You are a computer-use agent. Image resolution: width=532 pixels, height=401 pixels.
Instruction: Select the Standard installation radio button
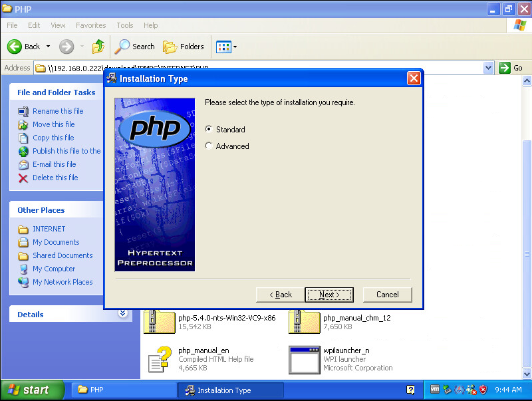209,130
